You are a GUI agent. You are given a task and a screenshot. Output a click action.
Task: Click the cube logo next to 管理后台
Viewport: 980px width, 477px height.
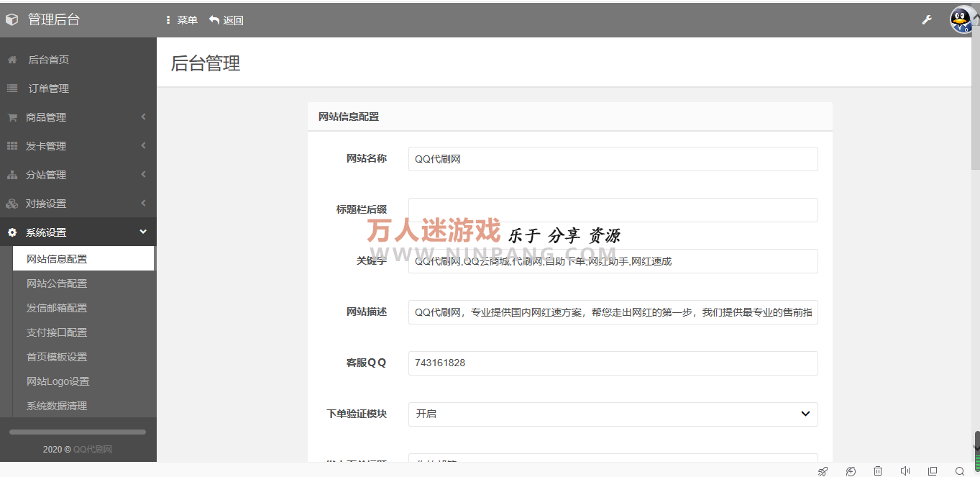pos(12,19)
